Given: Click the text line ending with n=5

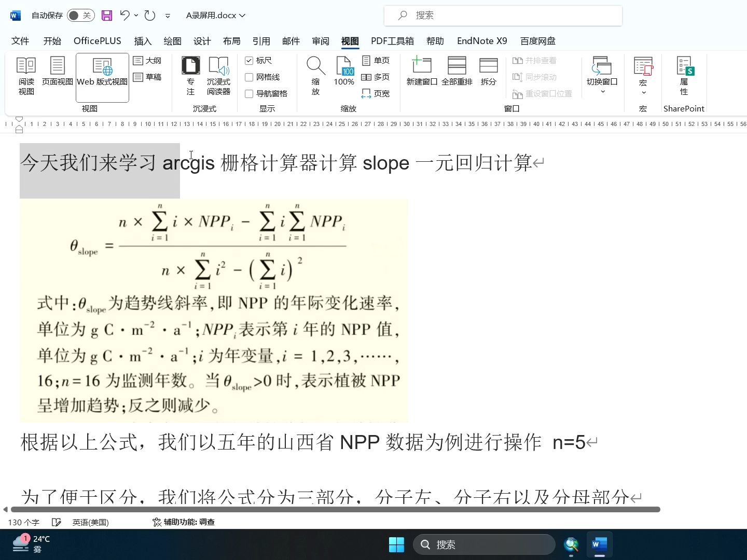Looking at the screenshot, I should click(x=309, y=442).
